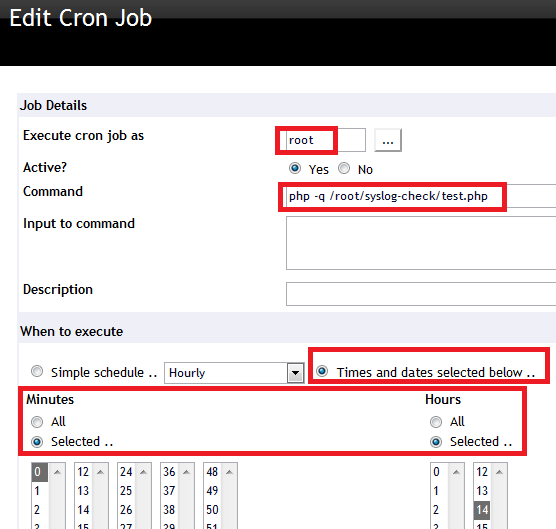Expand the Hourly schedule dropdown
The height and width of the screenshot is (529, 556).
click(296, 373)
